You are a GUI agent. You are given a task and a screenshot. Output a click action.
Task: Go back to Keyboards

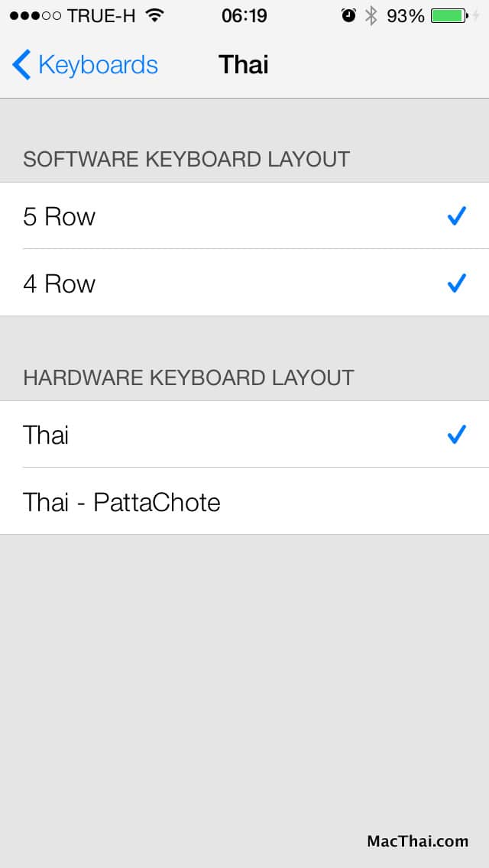click(86, 65)
